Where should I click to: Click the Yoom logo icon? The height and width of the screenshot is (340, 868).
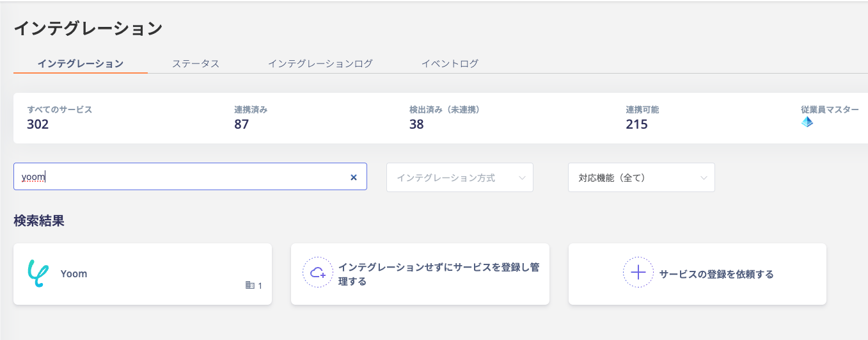pyautogui.click(x=38, y=274)
